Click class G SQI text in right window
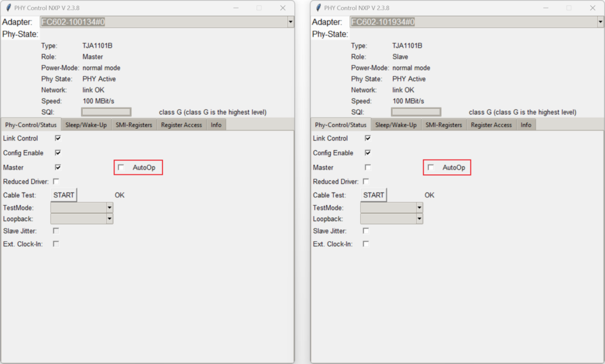 click(x=522, y=112)
